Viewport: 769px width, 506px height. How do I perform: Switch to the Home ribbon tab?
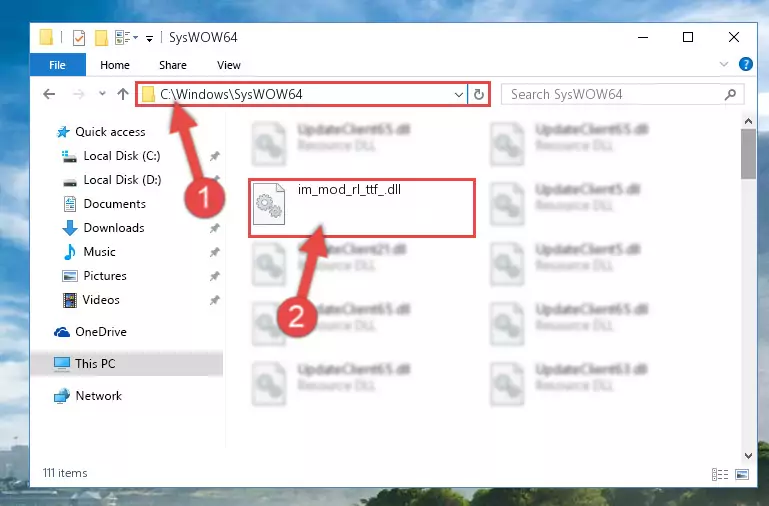pyautogui.click(x=115, y=65)
